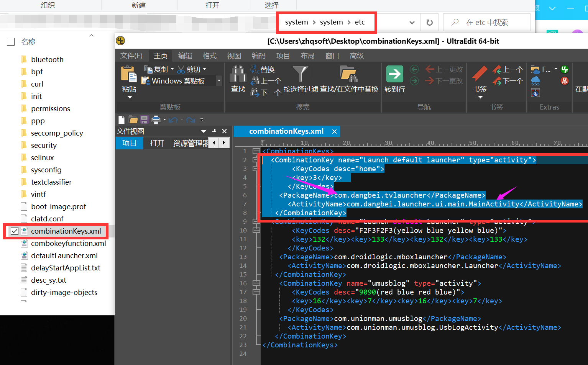Click the Cut (剪切) scissors icon
This screenshot has height=365, width=588.
(x=181, y=69)
